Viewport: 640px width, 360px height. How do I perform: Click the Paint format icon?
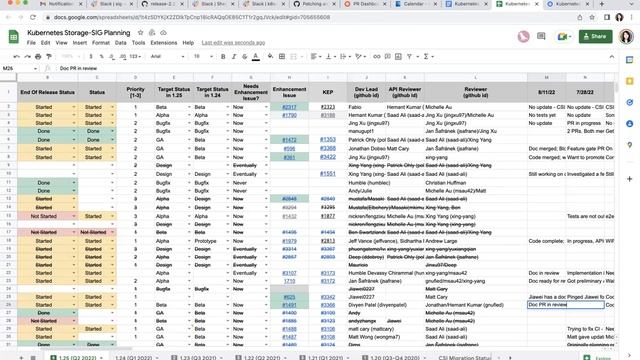tap(49, 56)
